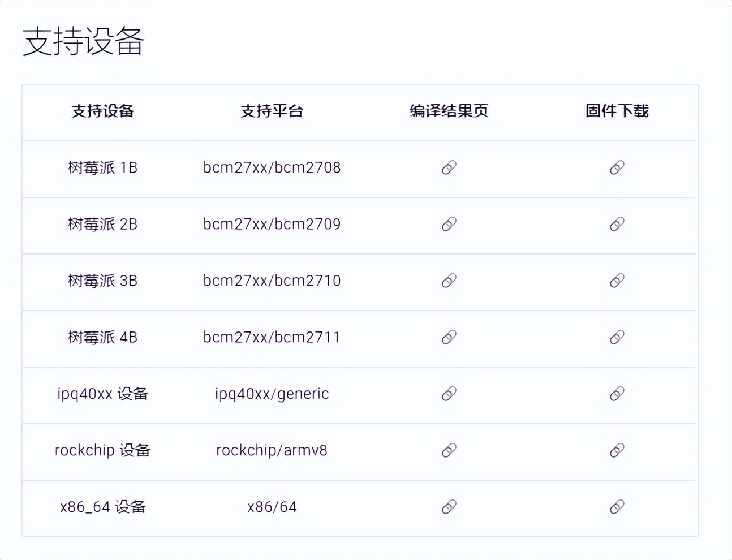This screenshot has height=560, width=732.
Task: Open build results link for 树莓派 1B
Action: [x=449, y=167]
